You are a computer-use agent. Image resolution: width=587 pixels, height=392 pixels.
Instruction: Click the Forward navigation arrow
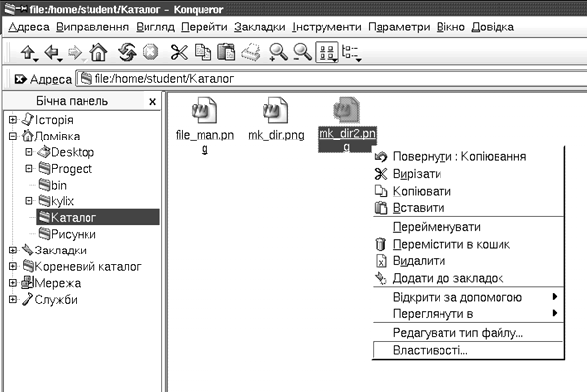point(75,52)
